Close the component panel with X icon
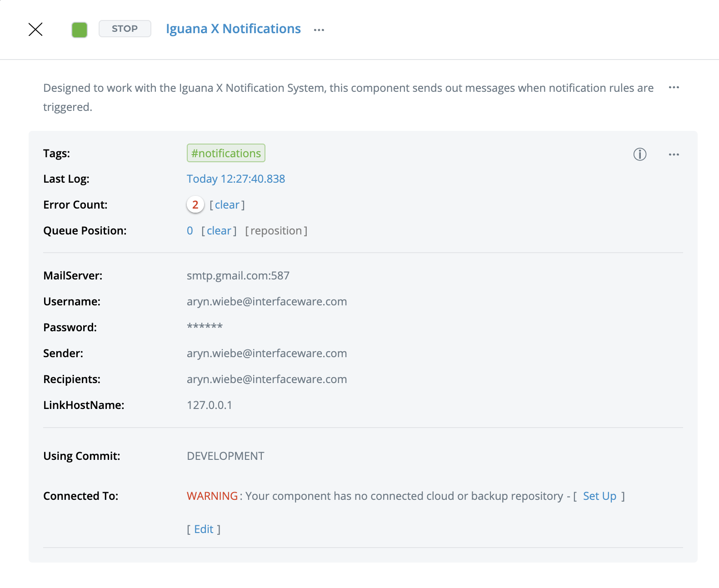Image resolution: width=719 pixels, height=588 pixels. (x=35, y=29)
